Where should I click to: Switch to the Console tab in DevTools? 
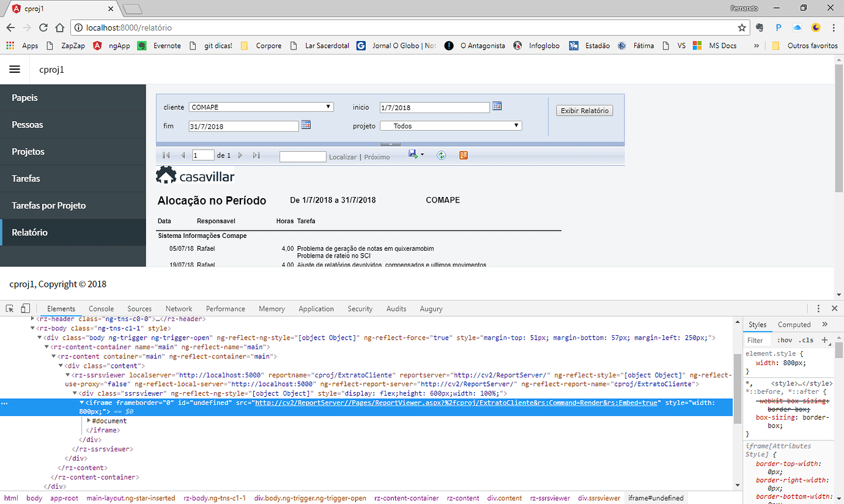(101, 308)
